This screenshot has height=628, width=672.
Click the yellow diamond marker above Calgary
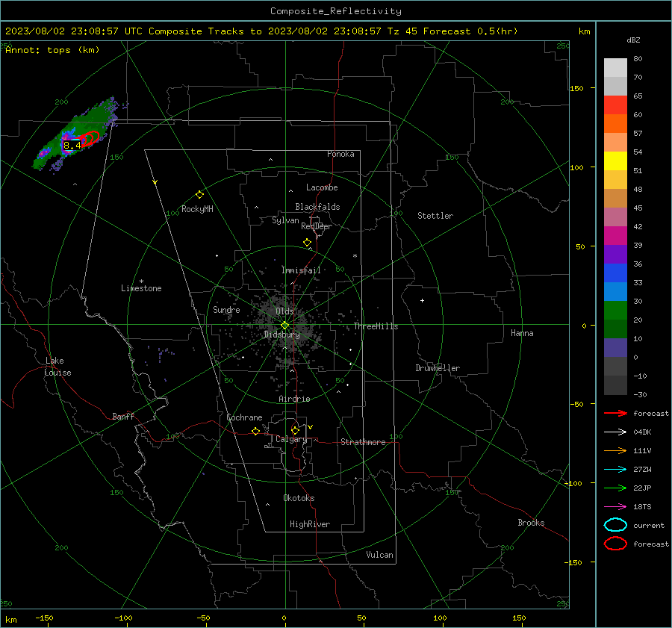pyautogui.click(x=295, y=430)
